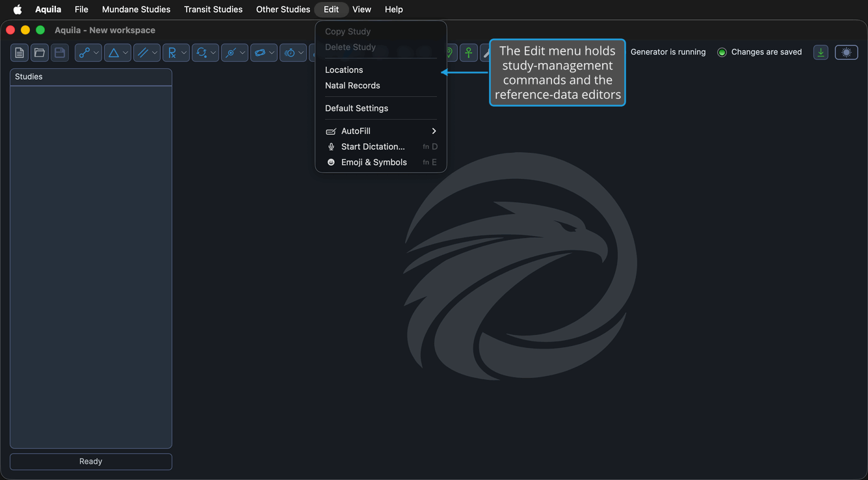
Task: Click the open folder toolbar icon
Action: [x=40, y=53]
